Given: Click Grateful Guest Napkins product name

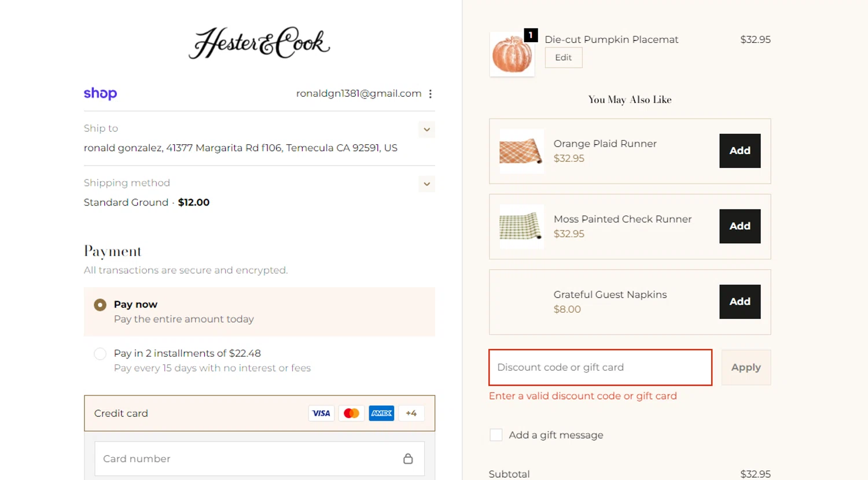Looking at the screenshot, I should (x=610, y=295).
